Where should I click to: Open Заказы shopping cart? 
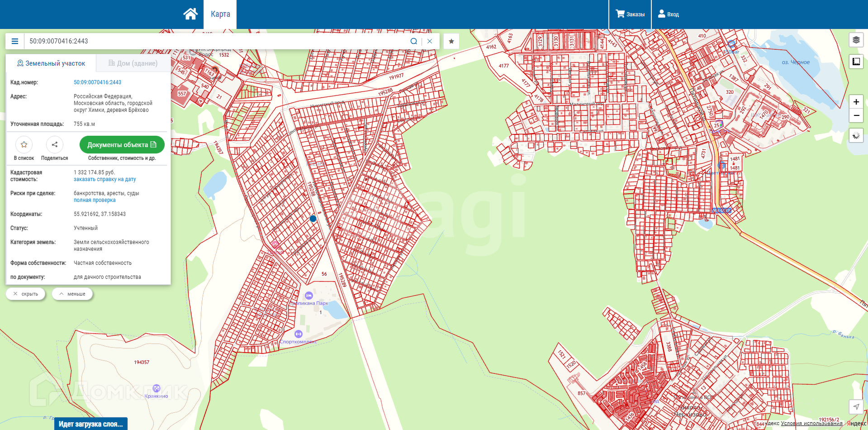[630, 14]
